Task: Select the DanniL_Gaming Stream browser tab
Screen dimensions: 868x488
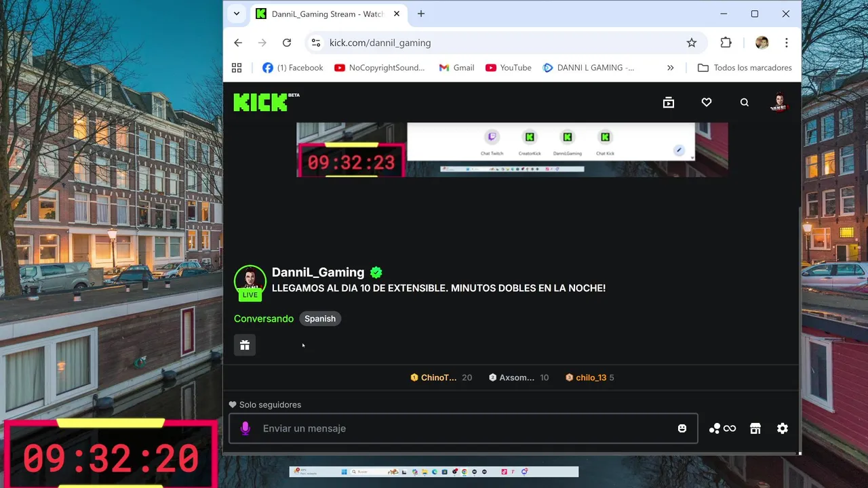Action: coord(328,14)
